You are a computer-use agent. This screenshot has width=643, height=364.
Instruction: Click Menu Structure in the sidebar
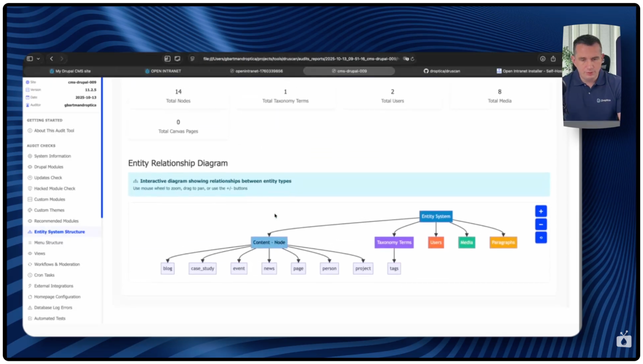[x=48, y=243]
